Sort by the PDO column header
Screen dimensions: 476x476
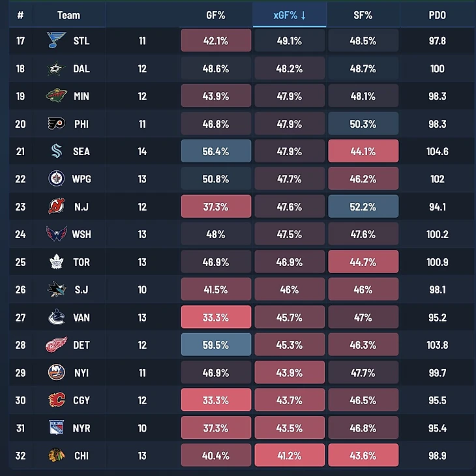(437, 15)
